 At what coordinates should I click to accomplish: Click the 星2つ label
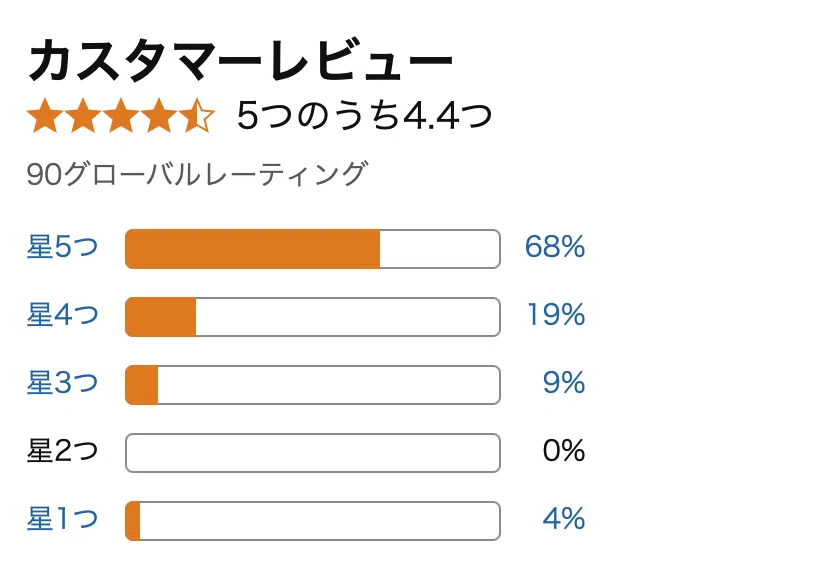63,451
